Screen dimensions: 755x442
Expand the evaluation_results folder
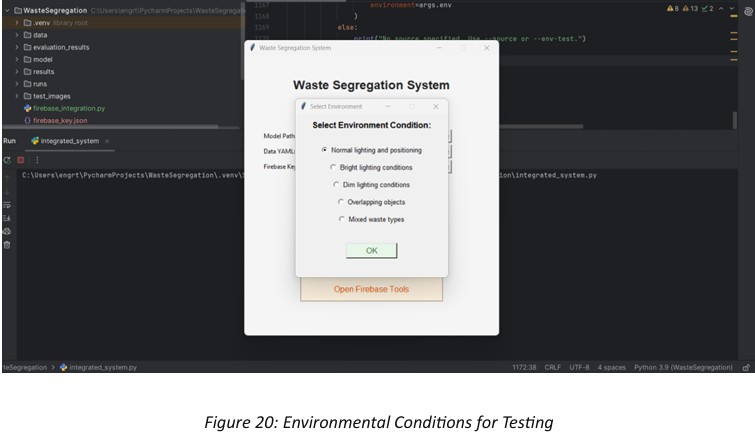click(17, 47)
